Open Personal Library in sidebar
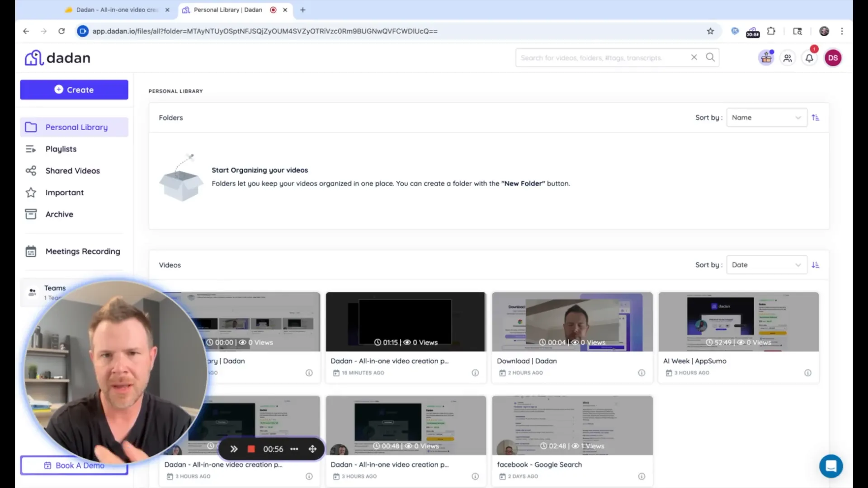Viewport: 868px width, 488px height. click(x=74, y=127)
